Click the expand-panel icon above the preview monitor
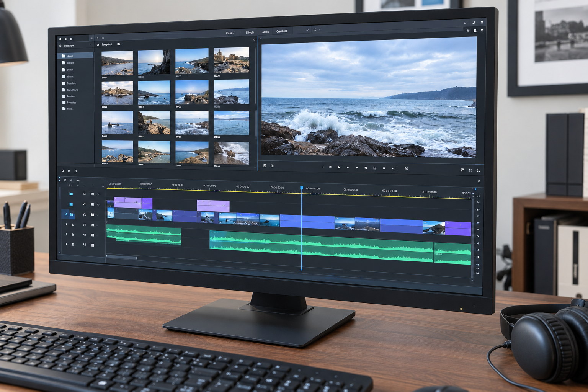588x392 pixels. [x=468, y=31]
